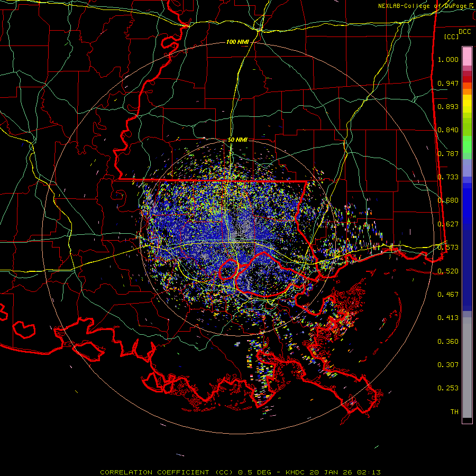
Task: Select the 0.360 scale value
Action: (x=448, y=342)
